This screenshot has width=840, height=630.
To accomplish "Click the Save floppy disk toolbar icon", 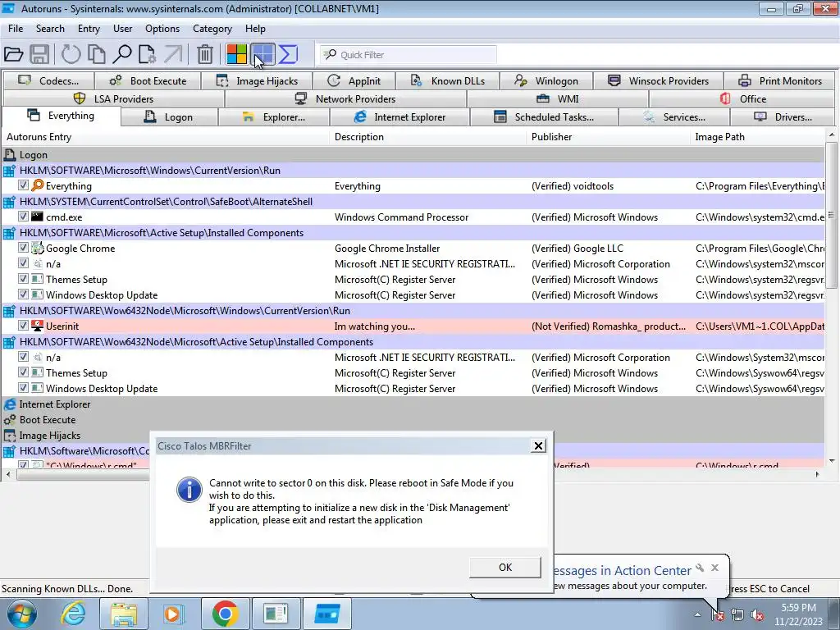I will pos(39,54).
